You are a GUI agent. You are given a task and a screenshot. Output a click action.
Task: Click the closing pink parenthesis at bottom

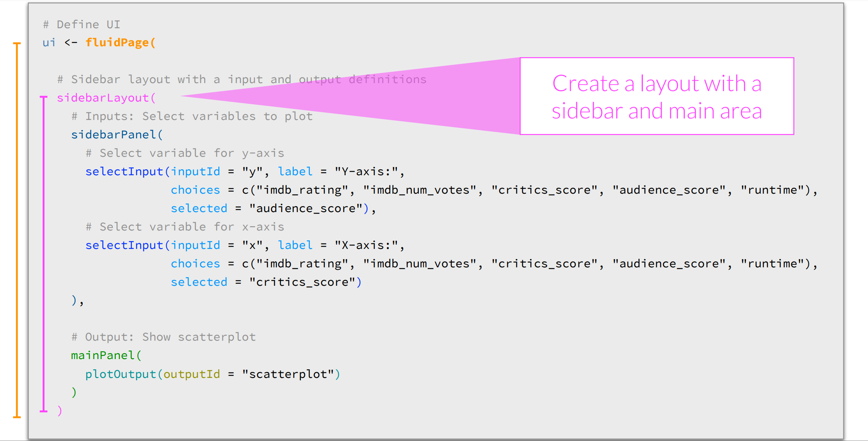(x=60, y=410)
